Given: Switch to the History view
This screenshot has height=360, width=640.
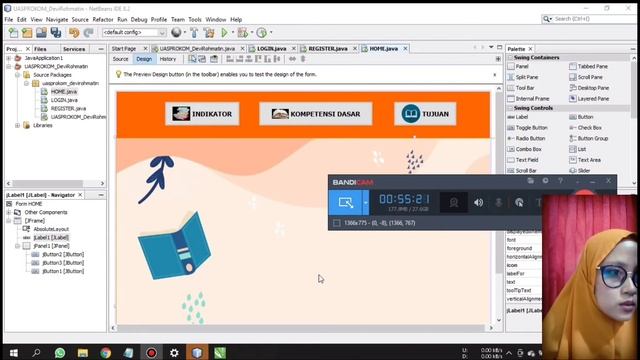Looking at the screenshot, I should [x=168, y=59].
